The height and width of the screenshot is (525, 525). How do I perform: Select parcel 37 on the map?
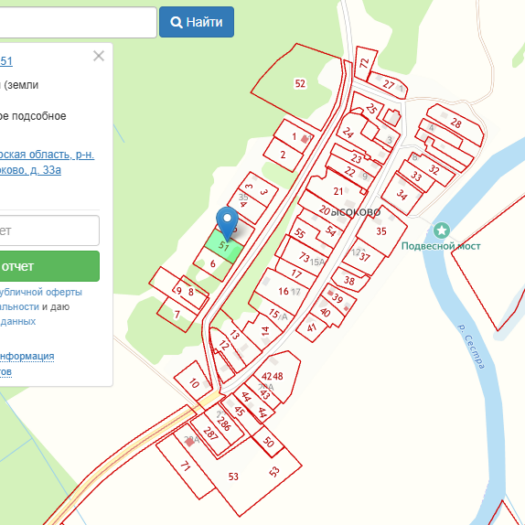[x=364, y=257]
